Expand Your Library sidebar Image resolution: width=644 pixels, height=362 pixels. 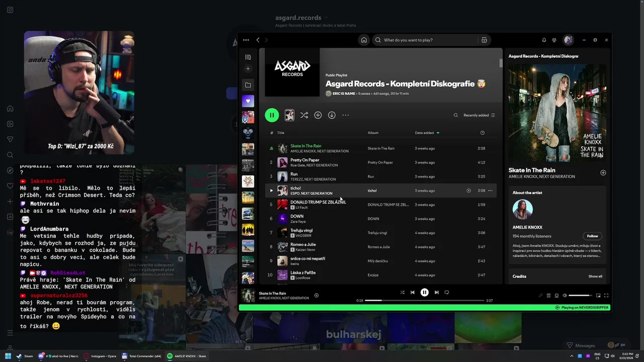click(248, 57)
